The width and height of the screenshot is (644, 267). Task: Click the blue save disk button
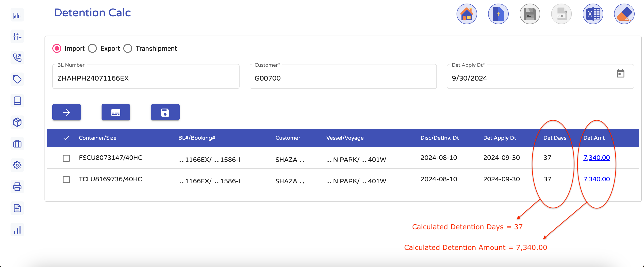click(x=165, y=112)
